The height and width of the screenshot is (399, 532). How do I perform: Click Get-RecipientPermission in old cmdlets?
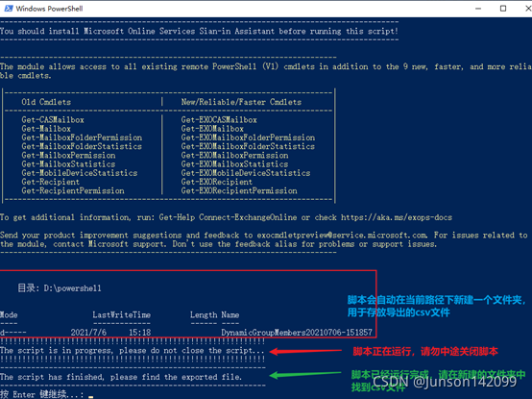coord(73,190)
